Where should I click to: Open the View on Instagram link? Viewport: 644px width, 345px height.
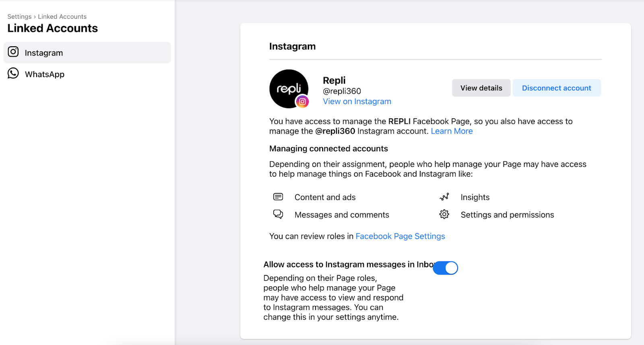357,101
